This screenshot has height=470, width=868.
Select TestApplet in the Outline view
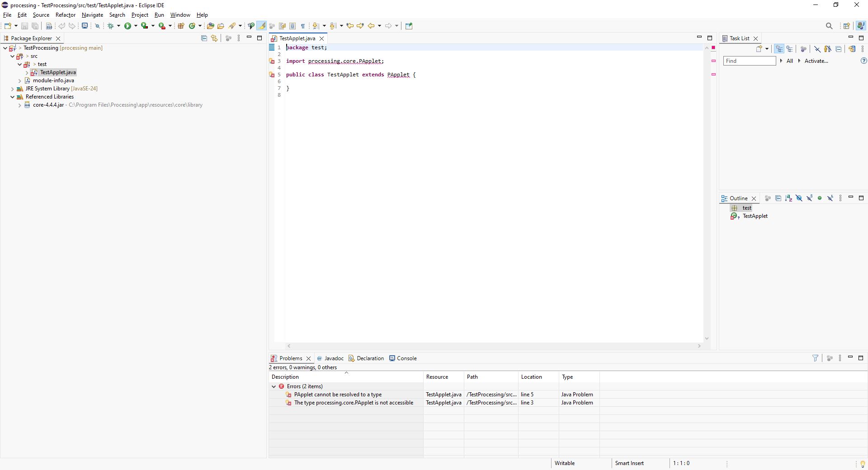click(755, 216)
